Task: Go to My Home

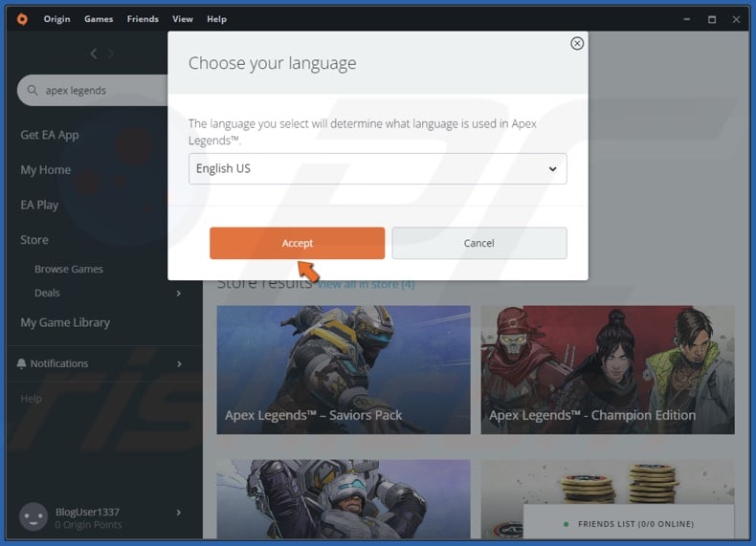Action: 45,170
